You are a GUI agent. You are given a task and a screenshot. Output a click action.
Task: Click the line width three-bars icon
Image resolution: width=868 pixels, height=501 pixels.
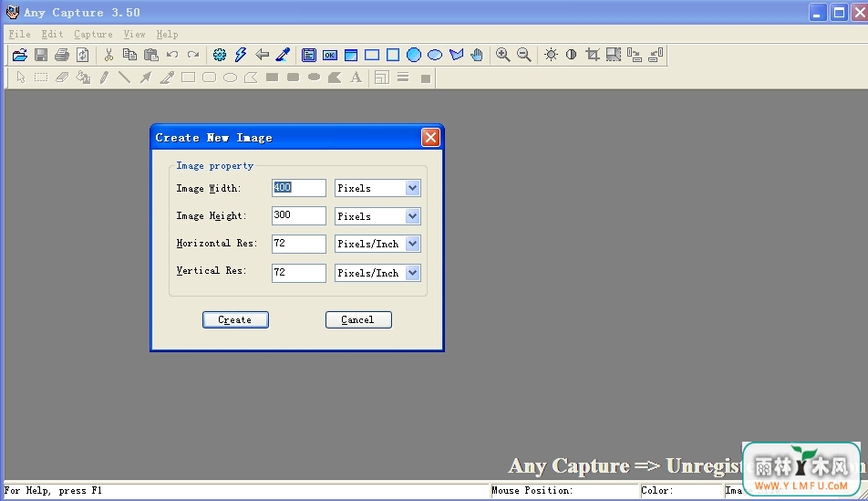(x=403, y=78)
